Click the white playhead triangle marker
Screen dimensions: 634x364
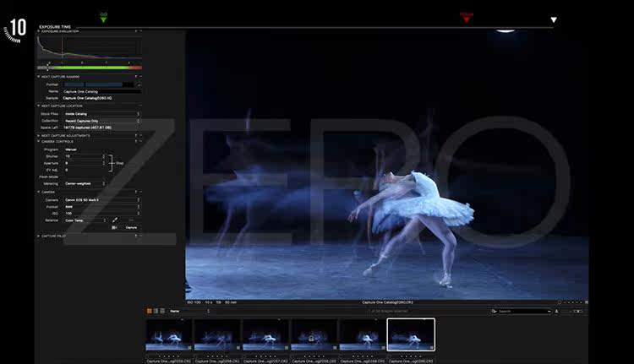tap(554, 19)
